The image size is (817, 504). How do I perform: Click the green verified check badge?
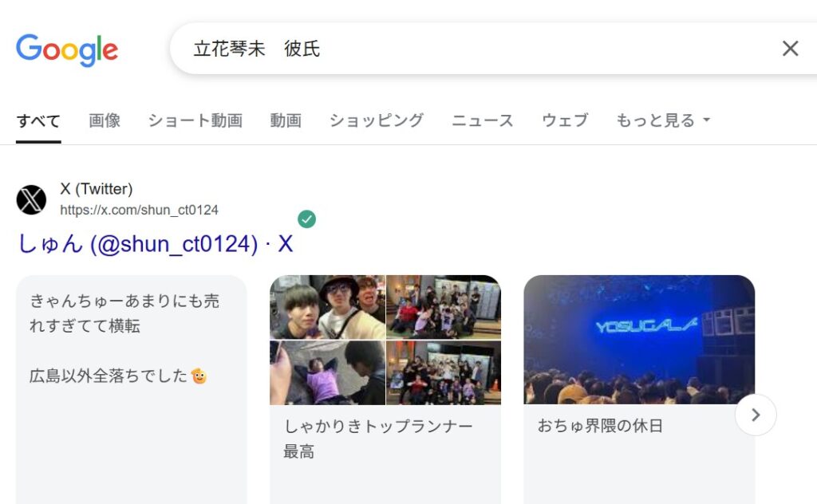pos(307,219)
